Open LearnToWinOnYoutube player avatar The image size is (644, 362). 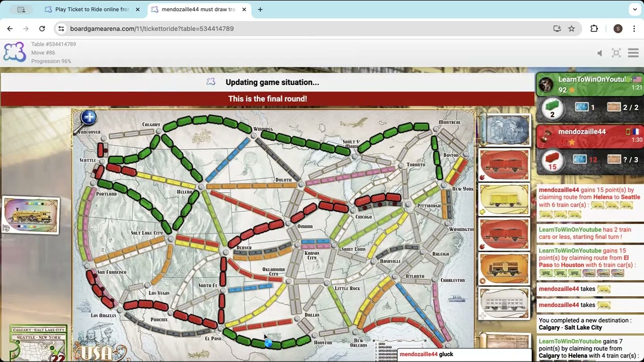click(546, 85)
